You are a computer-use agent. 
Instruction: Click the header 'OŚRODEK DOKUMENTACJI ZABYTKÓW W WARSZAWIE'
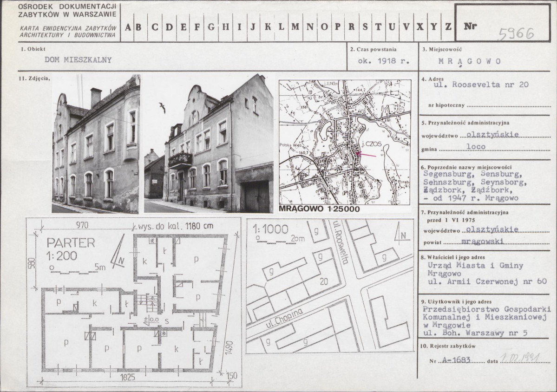[x=67, y=11]
